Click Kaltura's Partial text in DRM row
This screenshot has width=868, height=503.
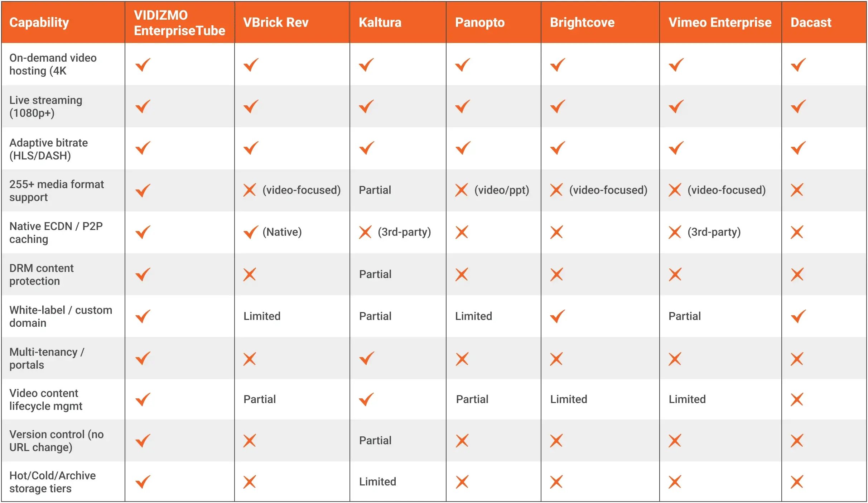click(x=375, y=274)
